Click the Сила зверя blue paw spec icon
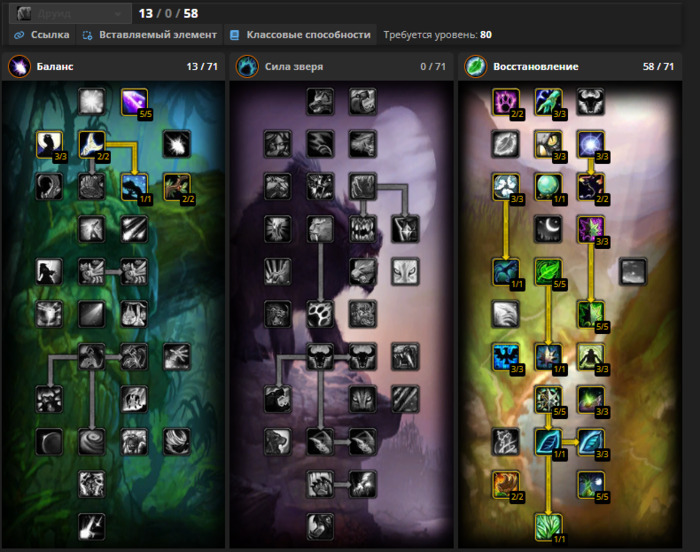 click(x=247, y=67)
